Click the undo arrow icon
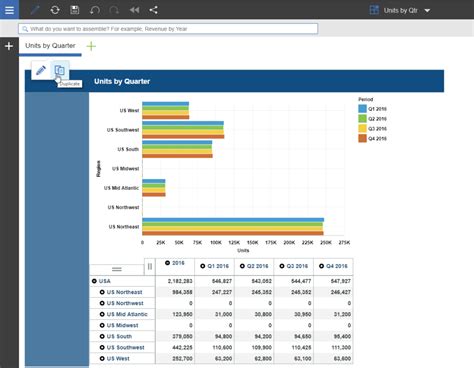This screenshot has width=474, height=368. pos(95,10)
